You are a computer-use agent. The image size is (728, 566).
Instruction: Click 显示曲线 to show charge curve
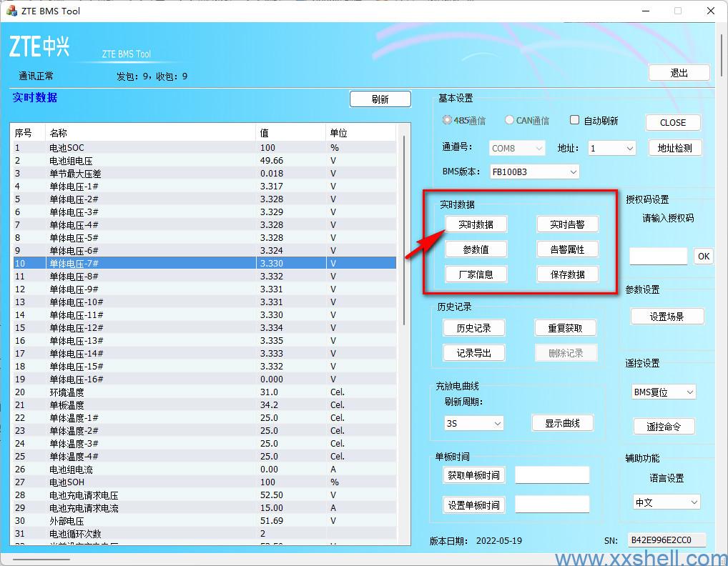[x=563, y=422]
